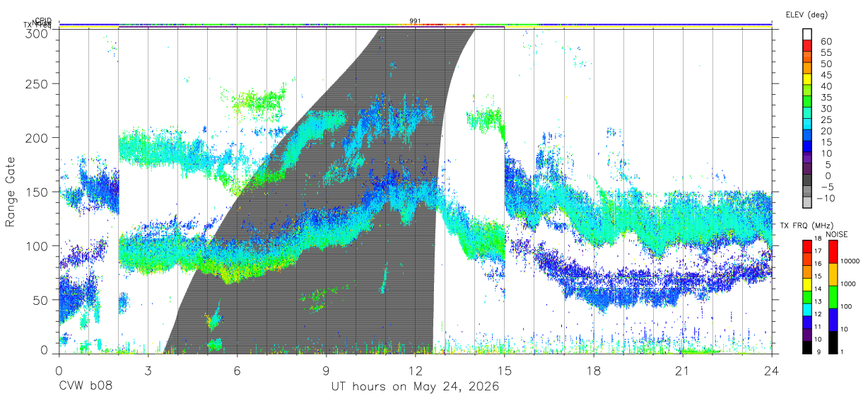The width and height of the screenshot is (868, 401).
Task: Click the black TX FRQ colorbar segment between 9 and 10
Action: pyautogui.click(x=808, y=346)
